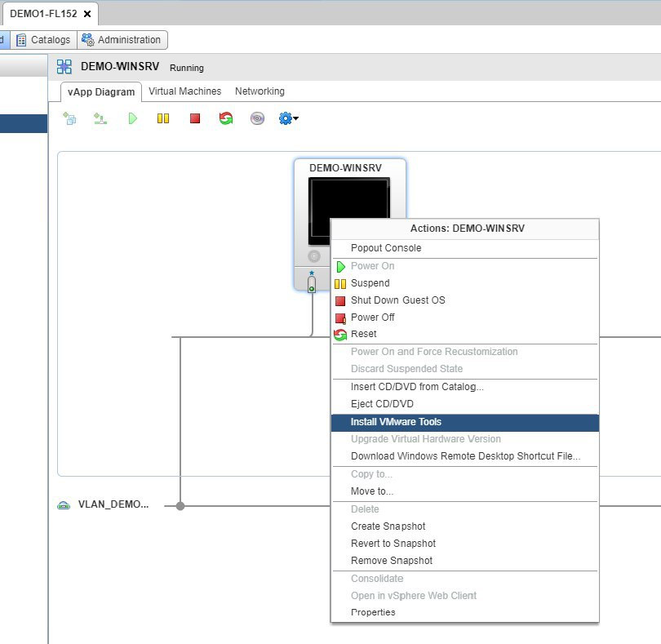Open the blue gear actions dropdown
This screenshot has height=644, width=661.
coord(288,118)
